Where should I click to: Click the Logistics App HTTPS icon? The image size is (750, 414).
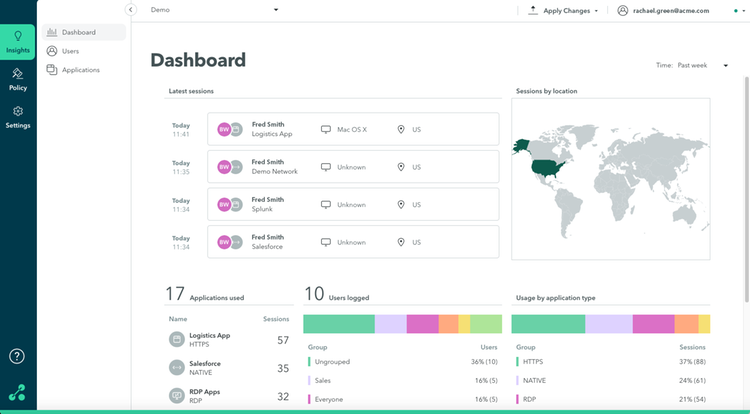176,340
